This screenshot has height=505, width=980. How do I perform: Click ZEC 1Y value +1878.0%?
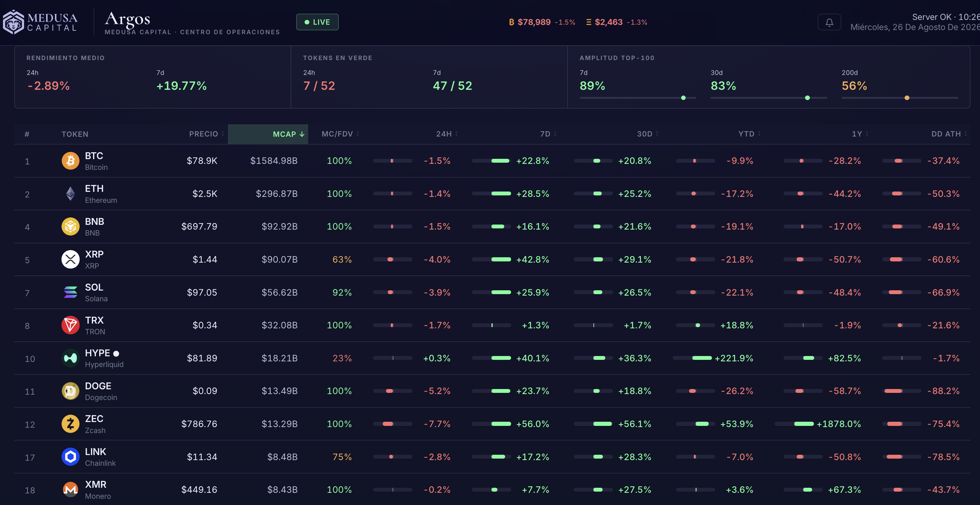coord(839,424)
